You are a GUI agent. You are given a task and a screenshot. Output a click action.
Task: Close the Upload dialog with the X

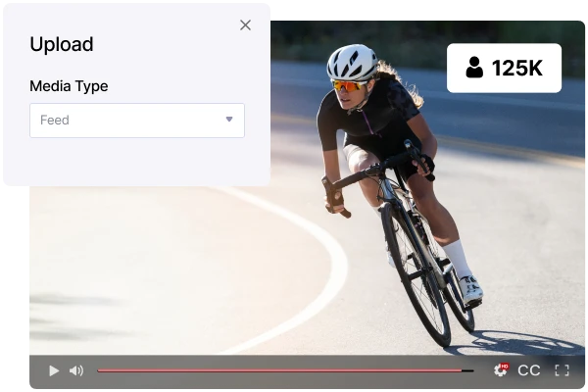(x=245, y=25)
